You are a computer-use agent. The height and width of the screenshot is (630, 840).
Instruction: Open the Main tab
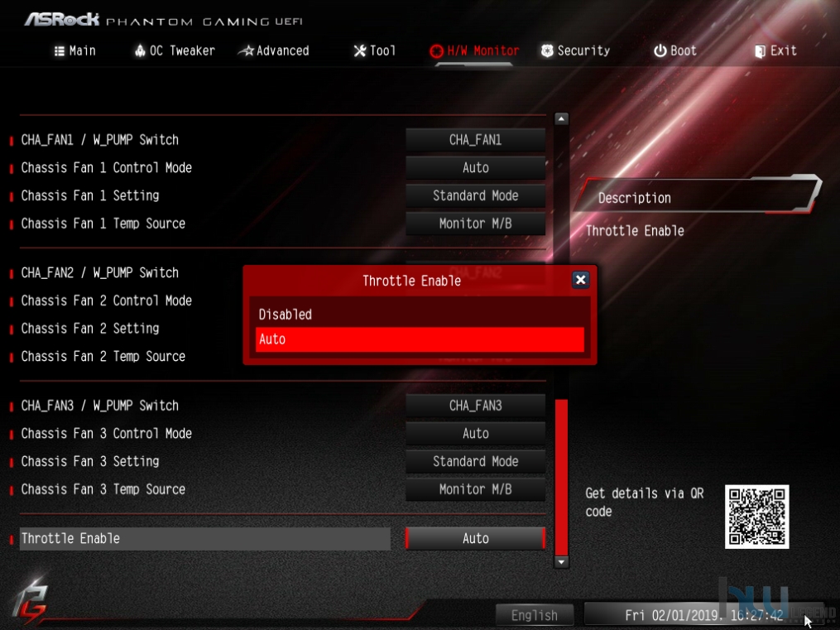(x=75, y=50)
